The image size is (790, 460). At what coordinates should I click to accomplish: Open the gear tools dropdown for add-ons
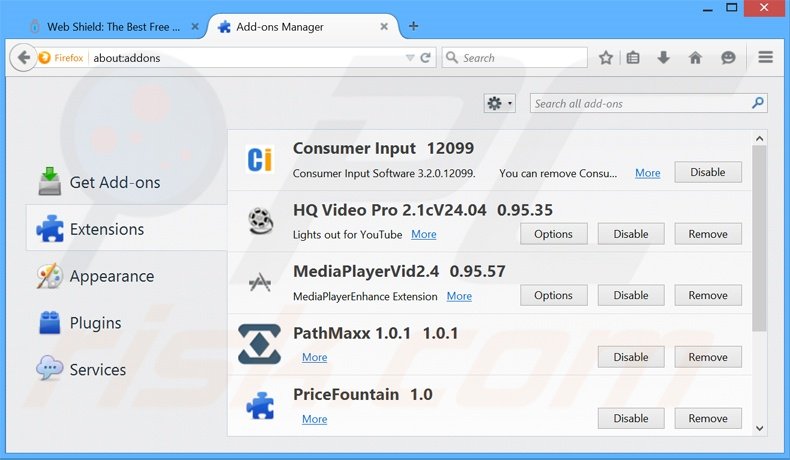click(499, 103)
